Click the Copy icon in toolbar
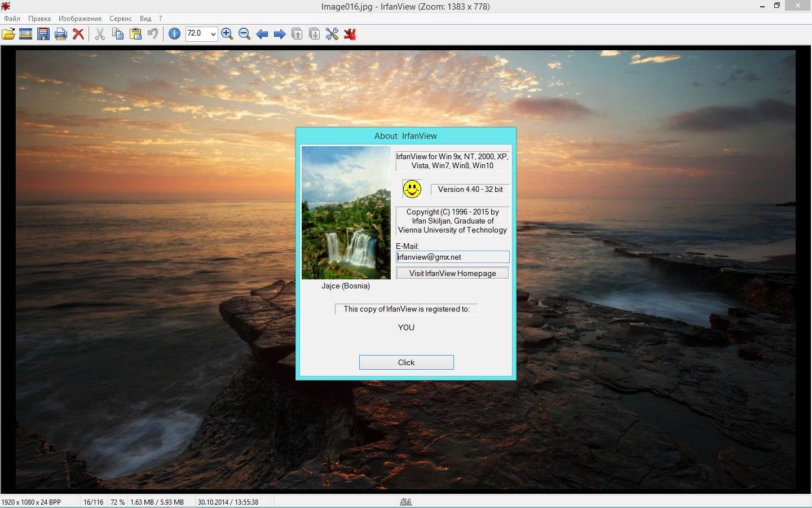812x508 pixels. pos(117,34)
